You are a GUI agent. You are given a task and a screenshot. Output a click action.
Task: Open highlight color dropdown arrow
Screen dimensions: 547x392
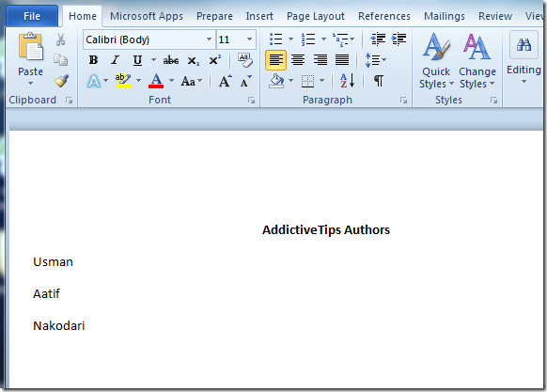pos(138,81)
